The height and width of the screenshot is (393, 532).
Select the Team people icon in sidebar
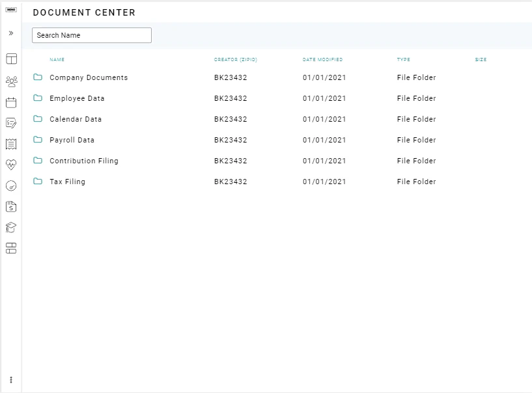(x=10, y=79)
